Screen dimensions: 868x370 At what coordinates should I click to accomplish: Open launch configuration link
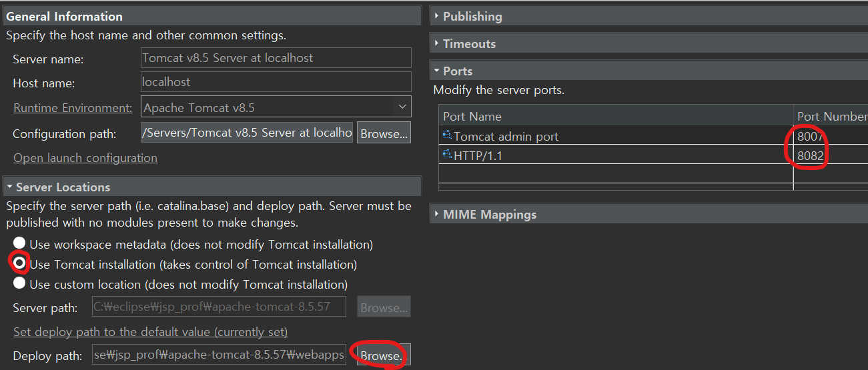click(85, 158)
